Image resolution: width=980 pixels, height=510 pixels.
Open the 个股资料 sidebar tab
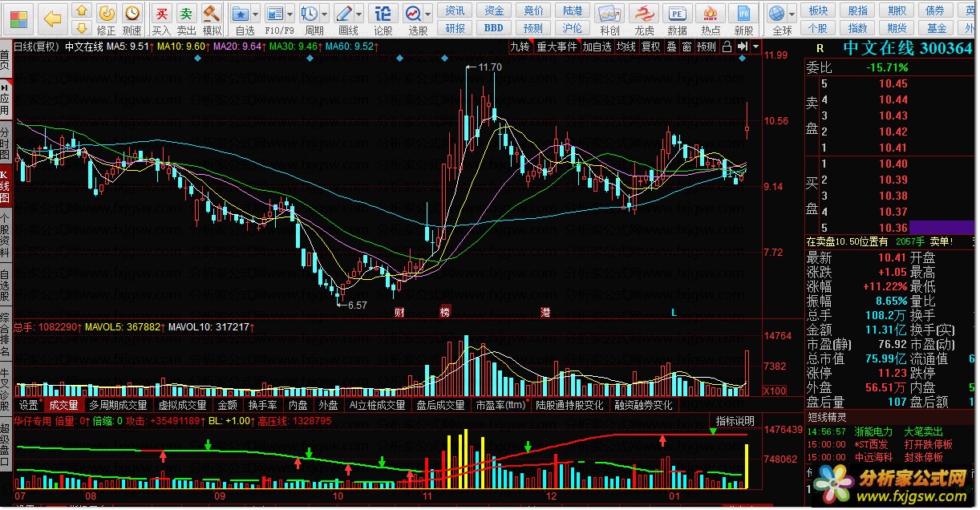(x=6, y=235)
